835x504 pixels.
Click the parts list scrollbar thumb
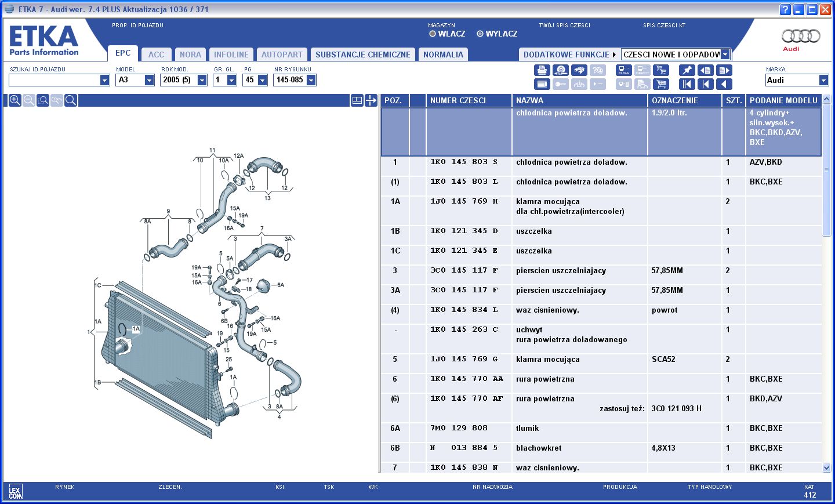(827, 169)
